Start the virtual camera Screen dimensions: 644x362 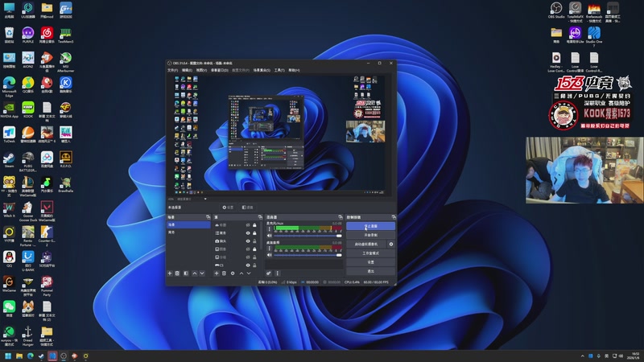tap(366, 245)
